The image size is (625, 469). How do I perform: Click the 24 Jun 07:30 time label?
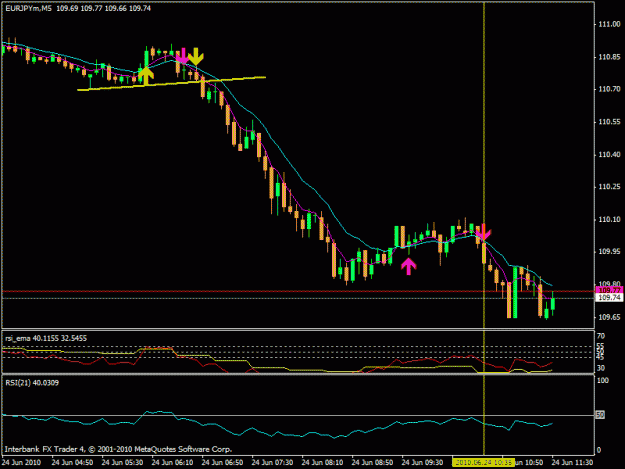pyautogui.click(x=272, y=462)
